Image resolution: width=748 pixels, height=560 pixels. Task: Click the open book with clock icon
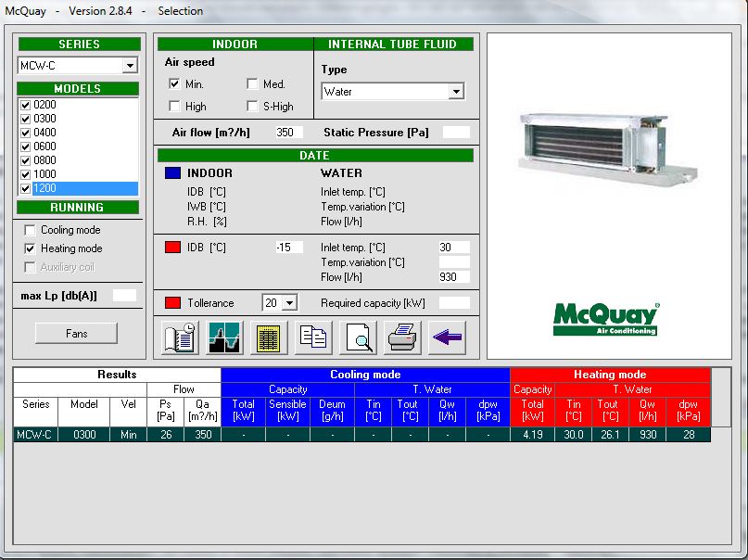180,337
